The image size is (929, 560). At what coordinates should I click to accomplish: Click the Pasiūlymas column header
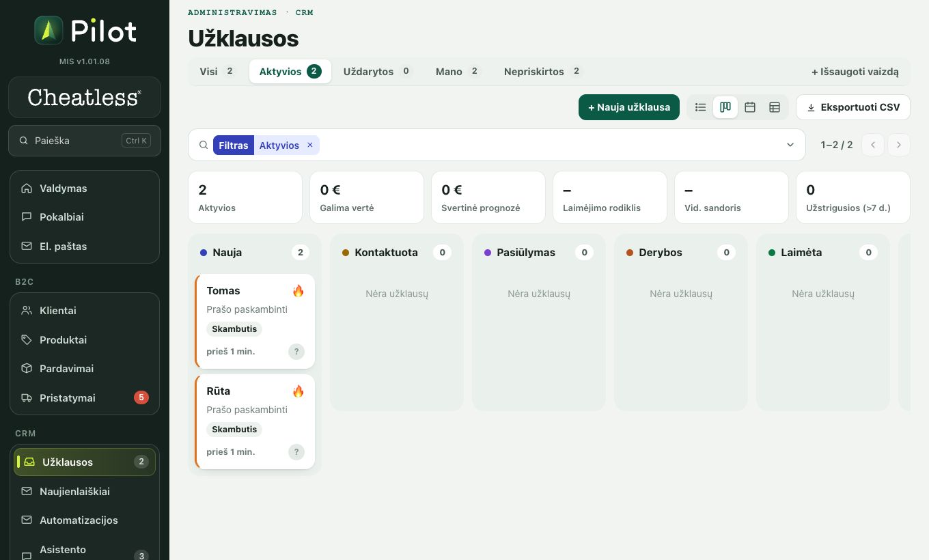(539, 253)
